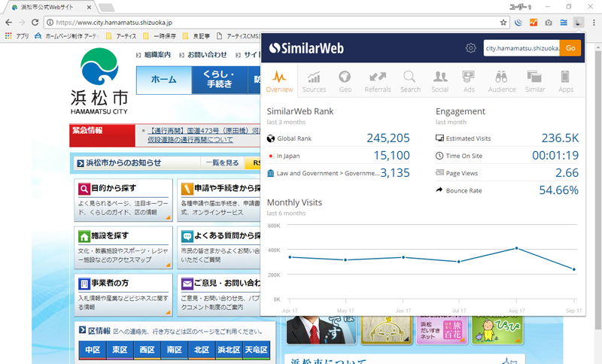This screenshot has width=602, height=364.
Task: Click Page Views value 2.66
Action: [x=567, y=173]
